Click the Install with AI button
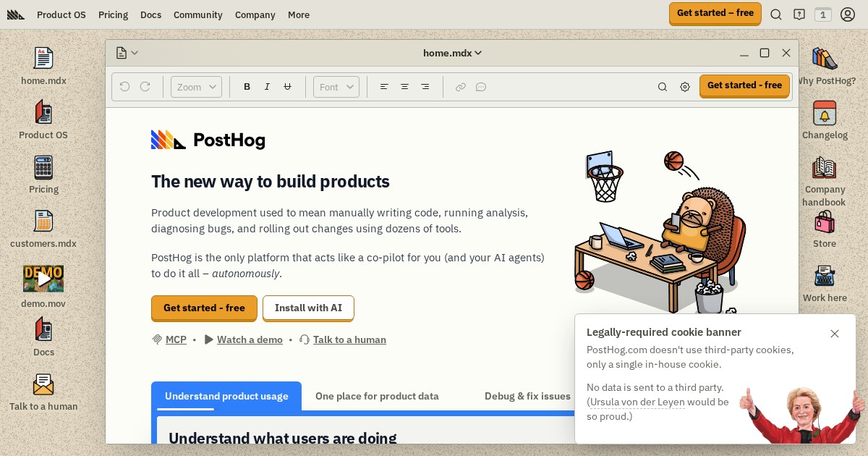 [308, 308]
